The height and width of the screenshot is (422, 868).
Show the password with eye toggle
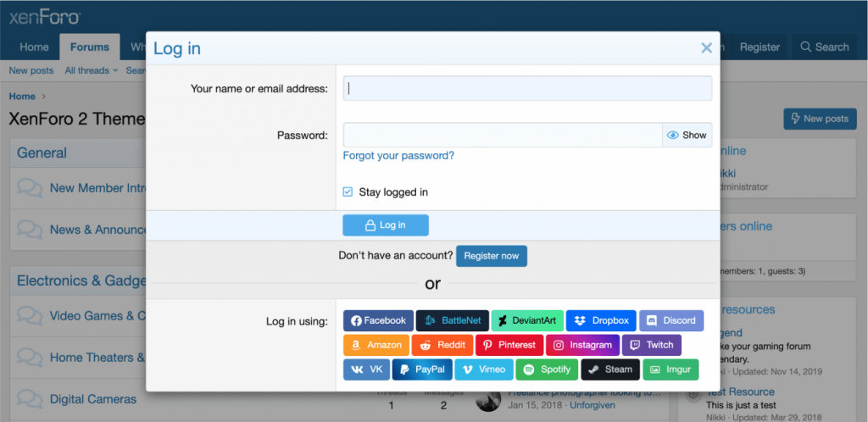[687, 135]
